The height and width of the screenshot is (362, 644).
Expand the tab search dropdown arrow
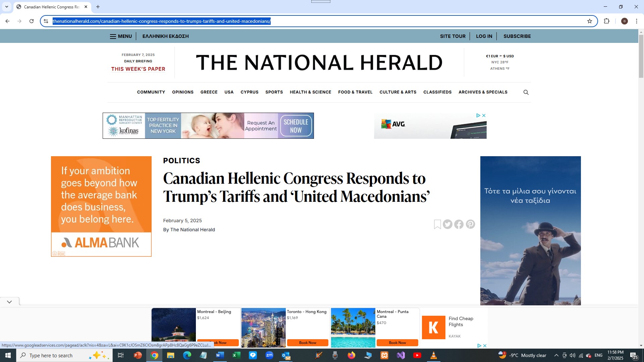coord(6,7)
